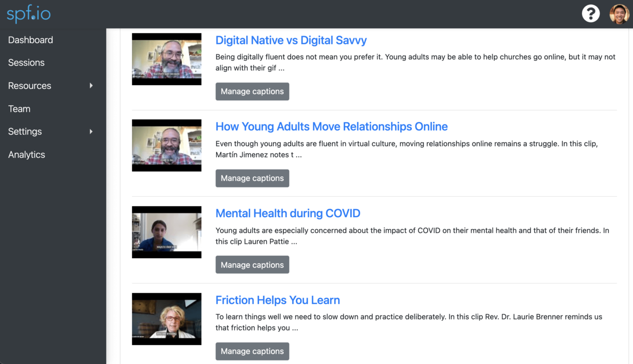This screenshot has height=364, width=633.
Task: Manage captions for How Young Adults video
Action: [x=252, y=178]
